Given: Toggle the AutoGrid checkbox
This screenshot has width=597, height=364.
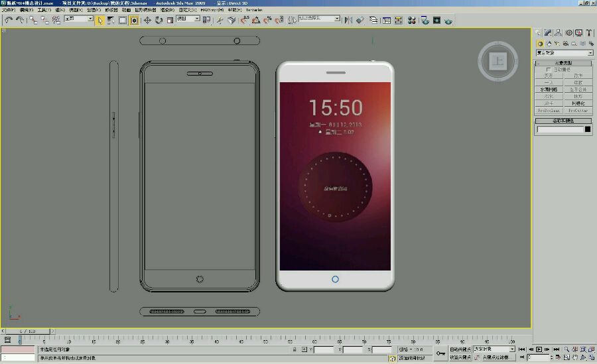Looking at the screenshot, I should click(549, 70).
